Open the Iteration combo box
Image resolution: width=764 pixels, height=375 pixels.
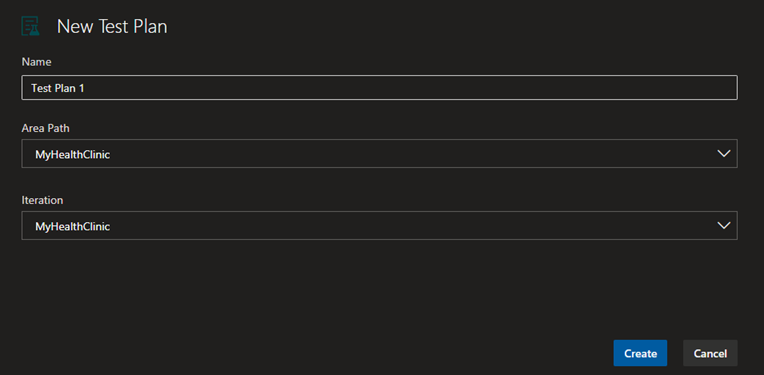pos(379,225)
